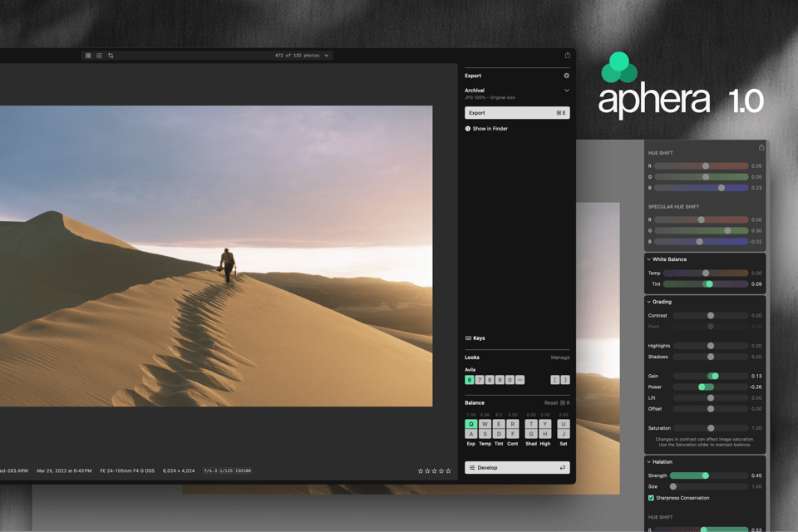Adjust the Saturation slider in Grading
Viewport: 798px width, 532px height.
point(711,428)
